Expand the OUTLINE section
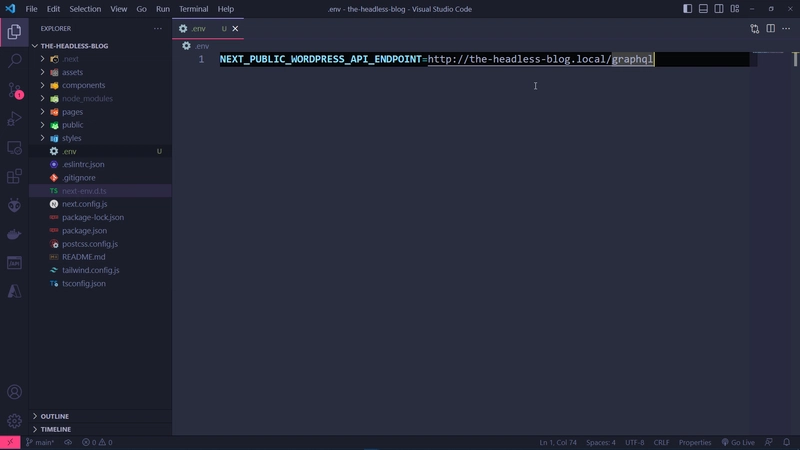Screen dimensions: 800x450 pyautogui.click(x=100, y=416)
